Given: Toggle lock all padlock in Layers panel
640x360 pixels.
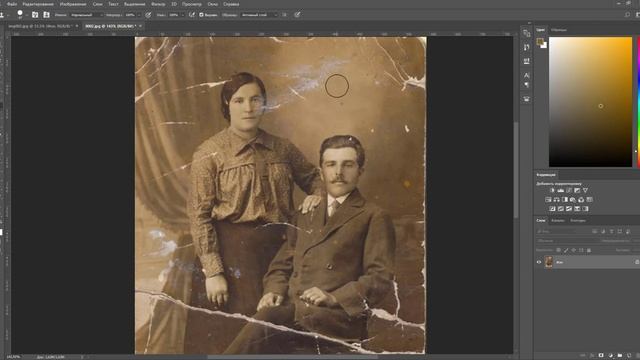Looking at the screenshot, I should (x=589, y=250).
